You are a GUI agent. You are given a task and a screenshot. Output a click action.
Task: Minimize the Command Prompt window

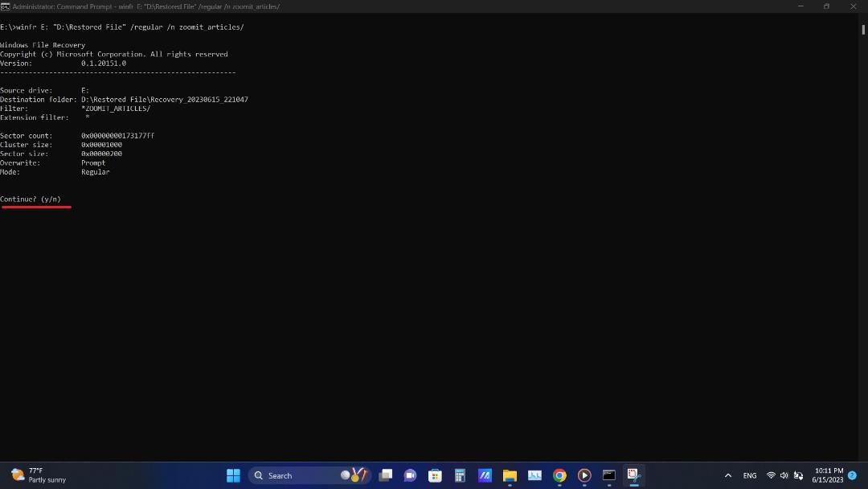[800, 6]
